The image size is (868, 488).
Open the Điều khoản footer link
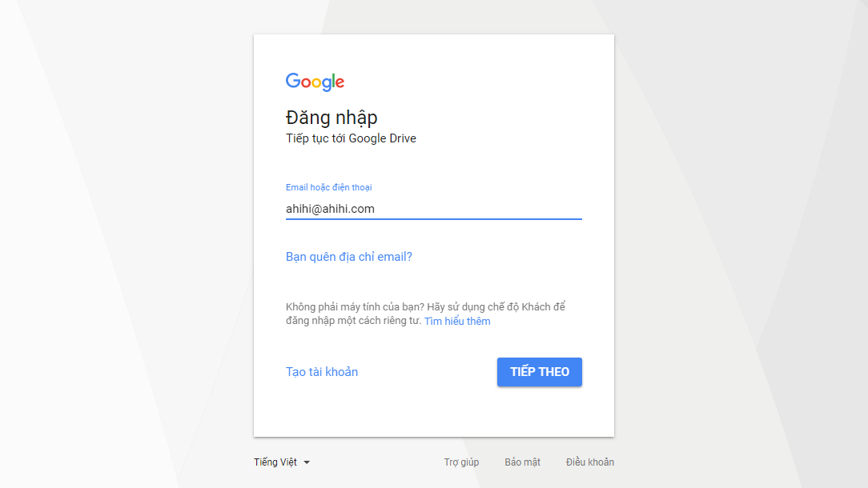pyautogui.click(x=589, y=462)
